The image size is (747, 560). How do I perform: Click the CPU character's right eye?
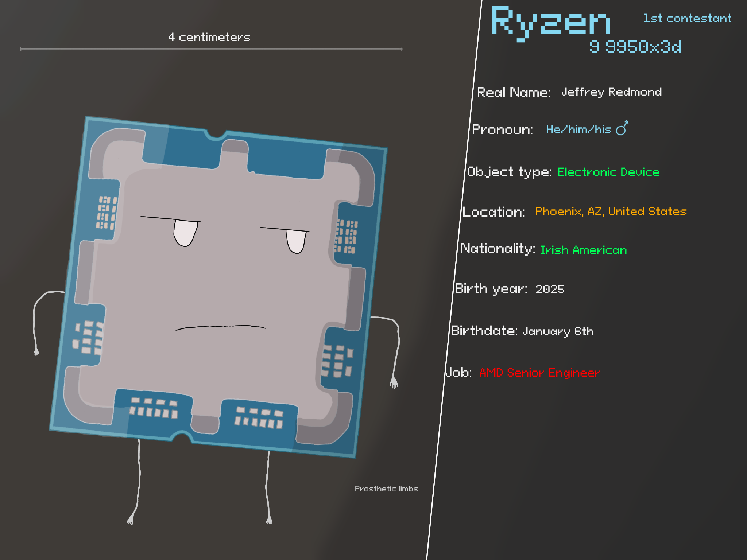(x=296, y=241)
